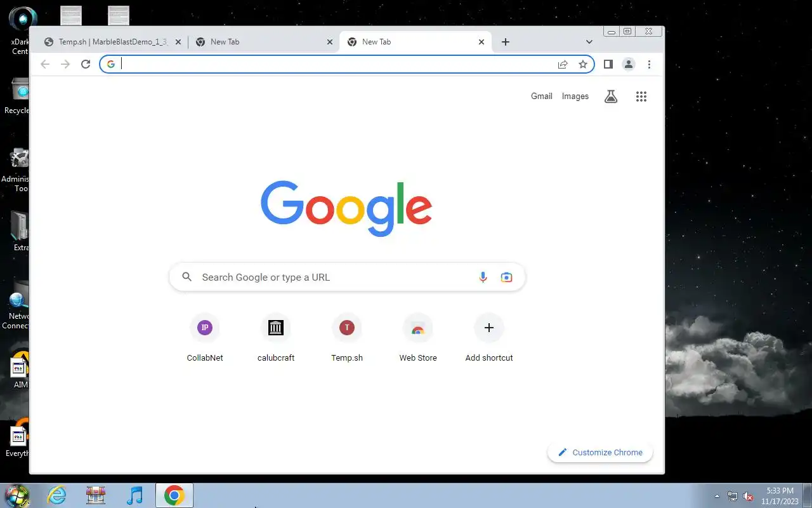This screenshot has width=812, height=508.
Task: Select the AIM desktop icon
Action: pyautogui.click(x=20, y=371)
